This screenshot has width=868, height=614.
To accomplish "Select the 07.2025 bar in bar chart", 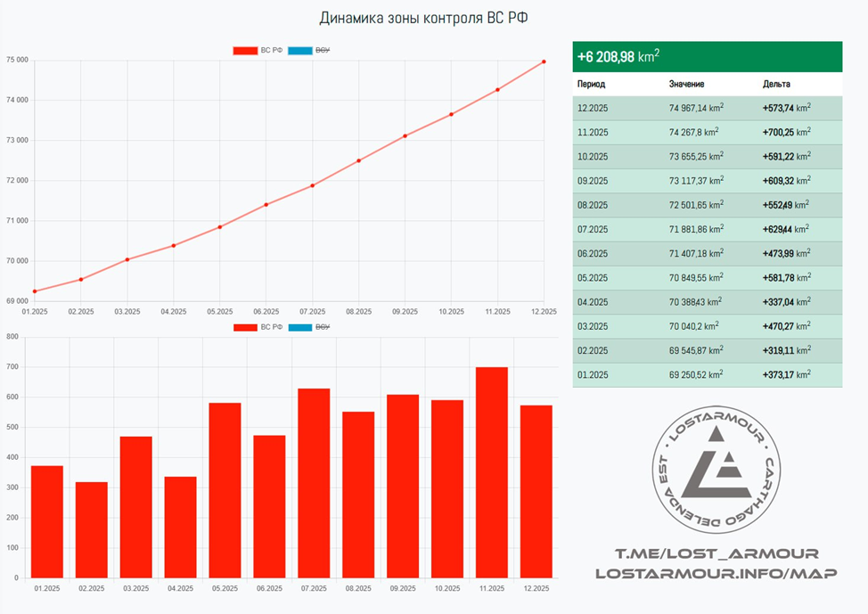I will tap(314, 483).
